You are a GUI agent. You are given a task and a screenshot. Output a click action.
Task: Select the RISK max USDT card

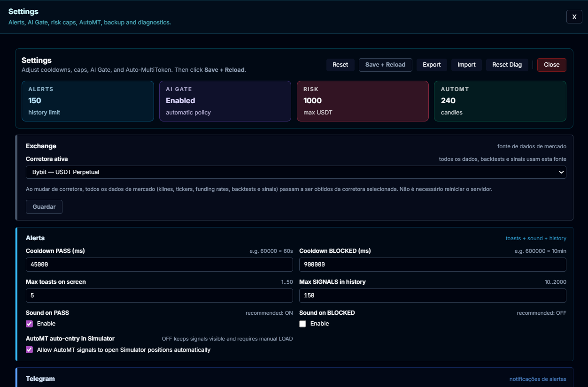(363, 101)
